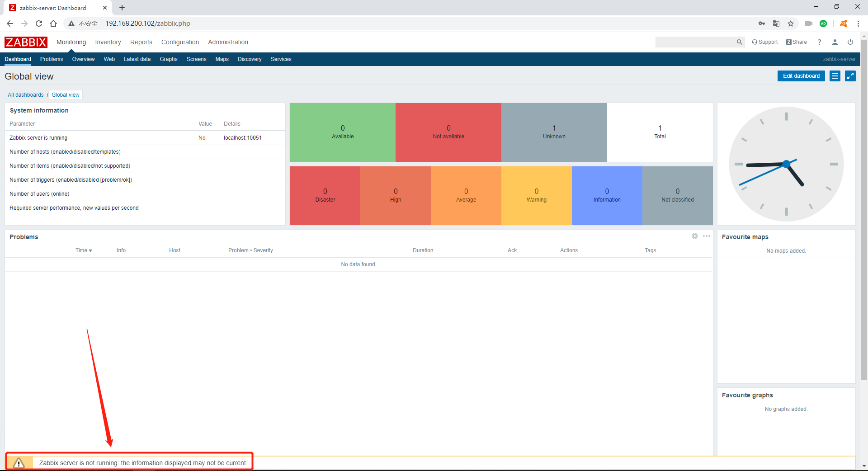868x471 pixels.
Task: Reload the page
Action: [x=39, y=24]
